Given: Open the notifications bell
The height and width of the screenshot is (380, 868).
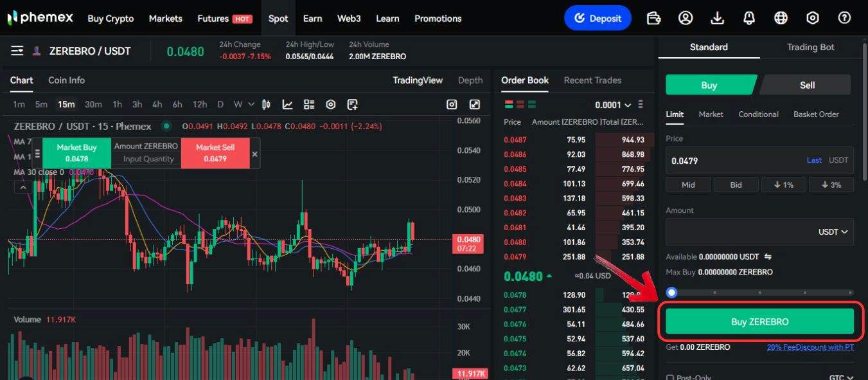Looking at the screenshot, I should point(749,18).
